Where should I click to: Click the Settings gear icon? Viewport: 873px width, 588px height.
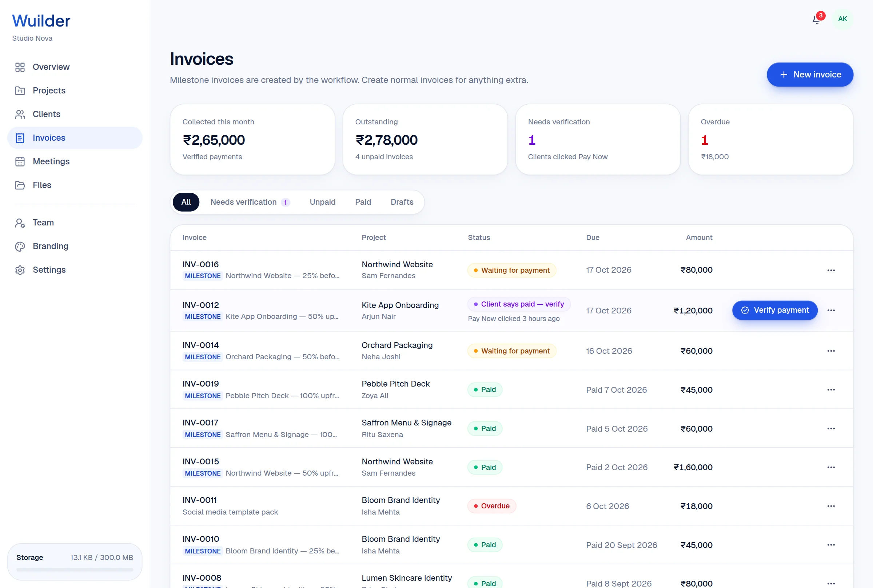pyautogui.click(x=20, y=270)
